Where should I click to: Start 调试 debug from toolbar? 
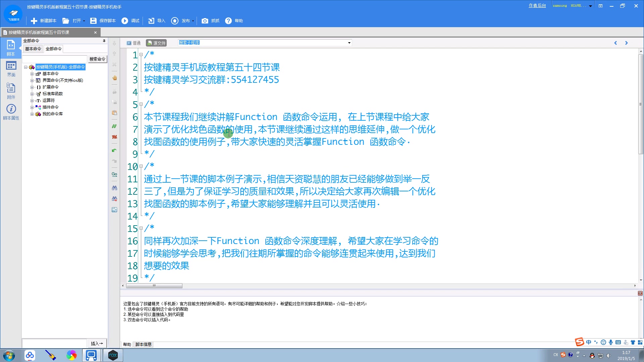point(130,21)
